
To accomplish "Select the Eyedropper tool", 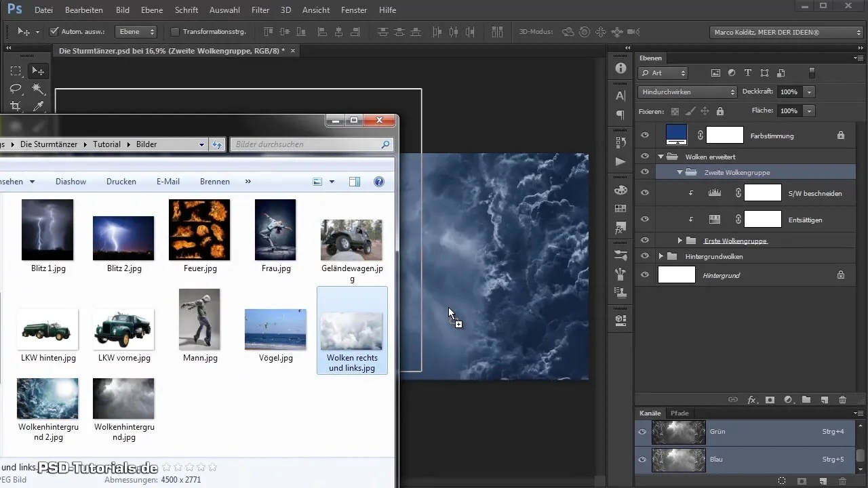I will pyautogui.click(x=38, y=106).
